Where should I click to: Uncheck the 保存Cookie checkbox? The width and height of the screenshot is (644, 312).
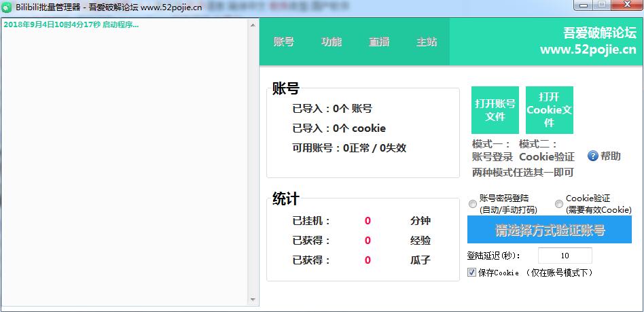(x=472, y=273)
